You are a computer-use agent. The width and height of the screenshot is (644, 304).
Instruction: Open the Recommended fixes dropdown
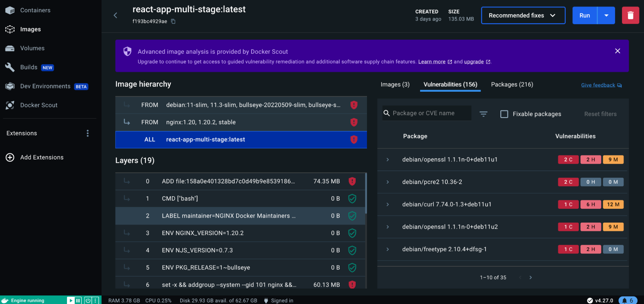pos(523,15)
